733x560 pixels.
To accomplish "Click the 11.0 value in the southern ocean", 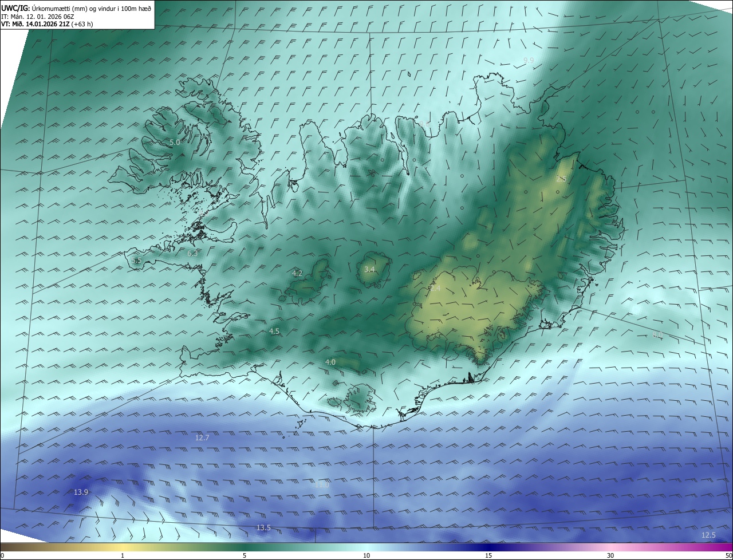I will click(322, 484).
